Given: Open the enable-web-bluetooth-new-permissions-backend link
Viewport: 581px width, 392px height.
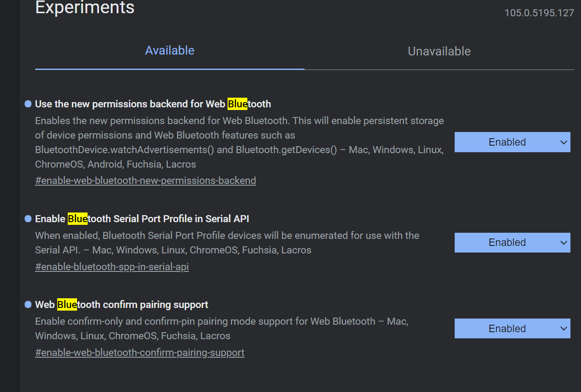Looking at the screenshot, I should point(145,180).
